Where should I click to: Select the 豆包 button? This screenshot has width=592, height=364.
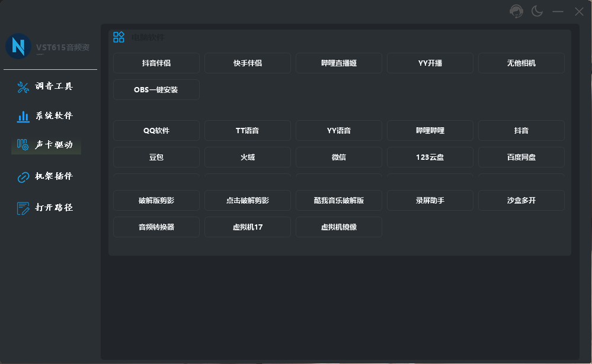click(156, 157)
